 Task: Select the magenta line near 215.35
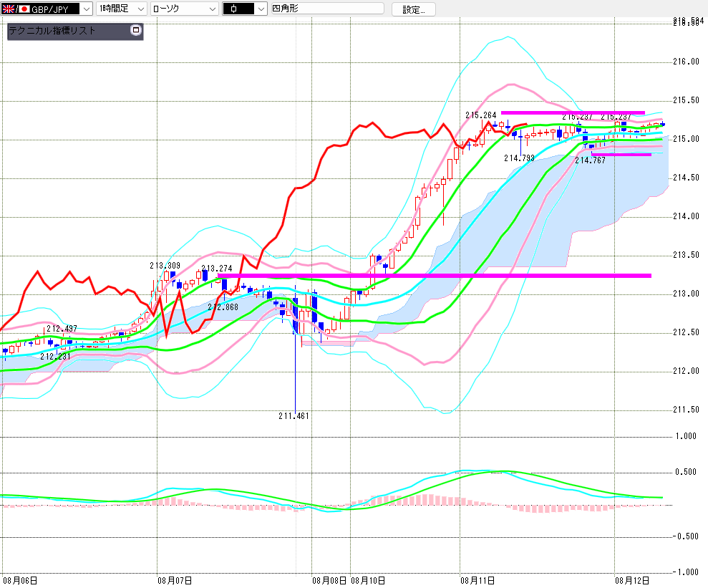[x=573, y=112]
